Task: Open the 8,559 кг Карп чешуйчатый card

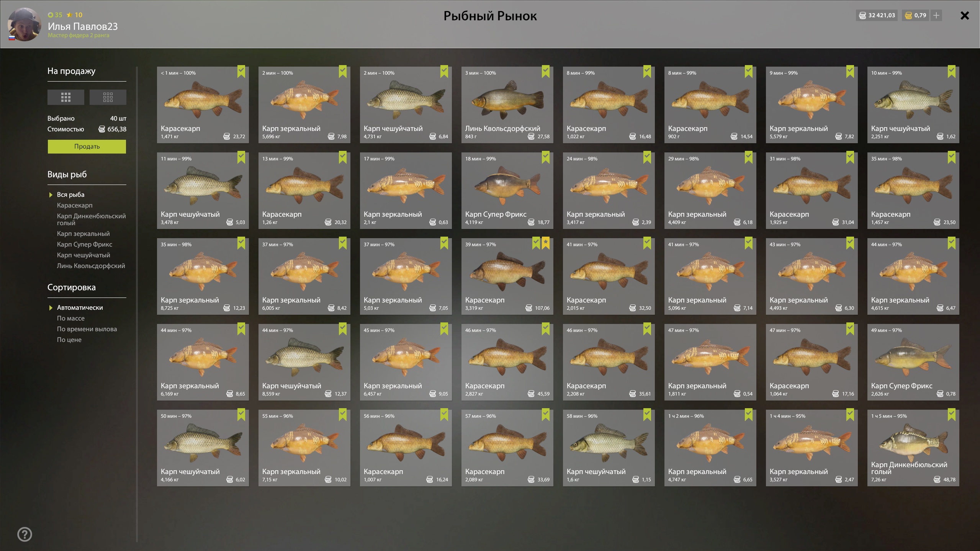Action: click(304, 362)
